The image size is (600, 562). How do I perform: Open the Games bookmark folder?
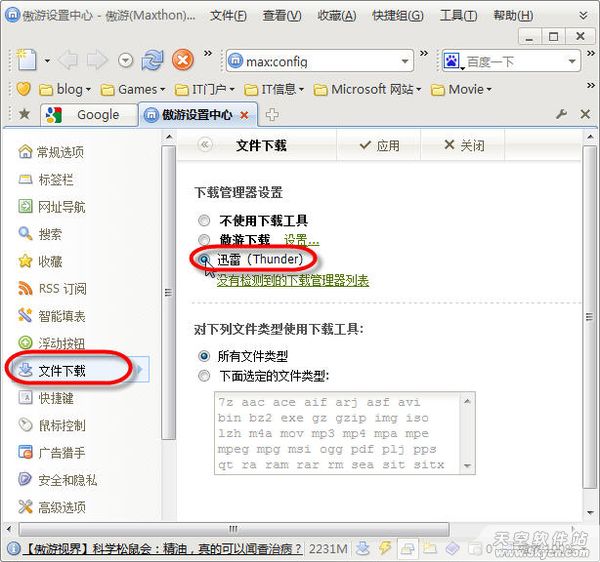[x=132, y=90]
